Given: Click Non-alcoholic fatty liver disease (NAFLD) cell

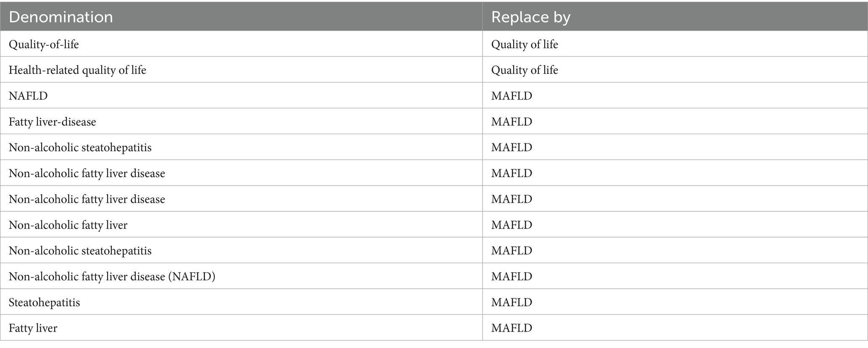Looking at the screenshot, I should coord(112,277).
